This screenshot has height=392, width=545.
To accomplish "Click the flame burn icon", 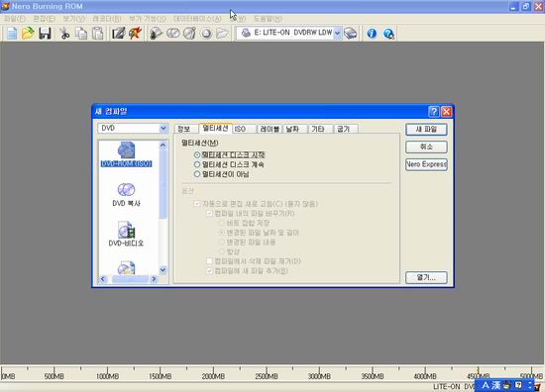I will 135,34.
